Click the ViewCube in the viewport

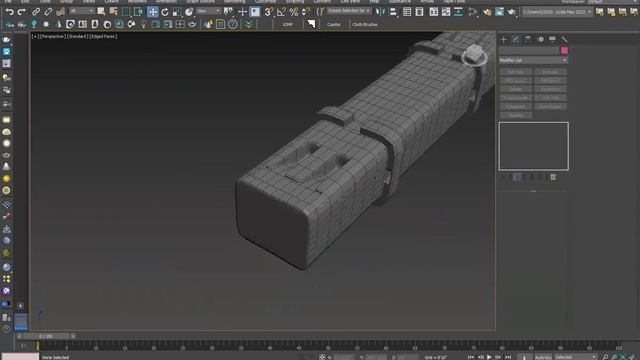pyautogui.click(x=474, y=55)
